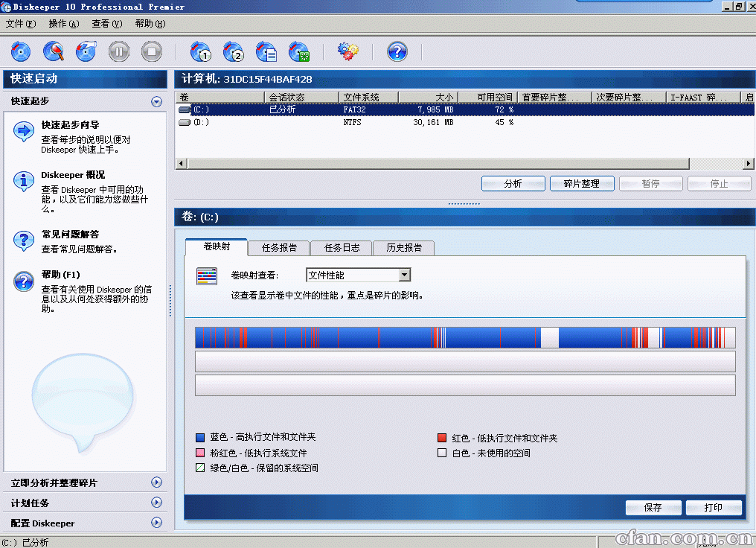Click the 帮助 (F1) help icon
Viewport: 756px width, 548px height.
coord(24,281)
